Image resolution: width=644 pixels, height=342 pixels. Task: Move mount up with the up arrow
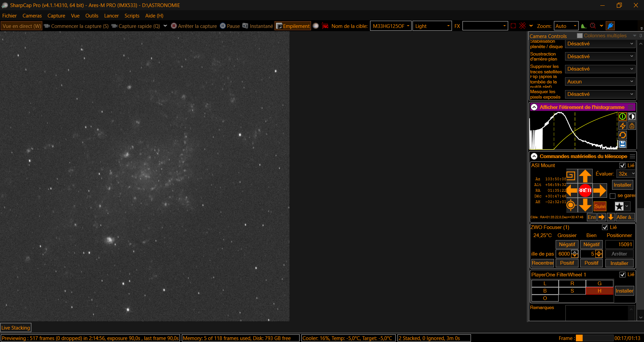pos(585,176)
